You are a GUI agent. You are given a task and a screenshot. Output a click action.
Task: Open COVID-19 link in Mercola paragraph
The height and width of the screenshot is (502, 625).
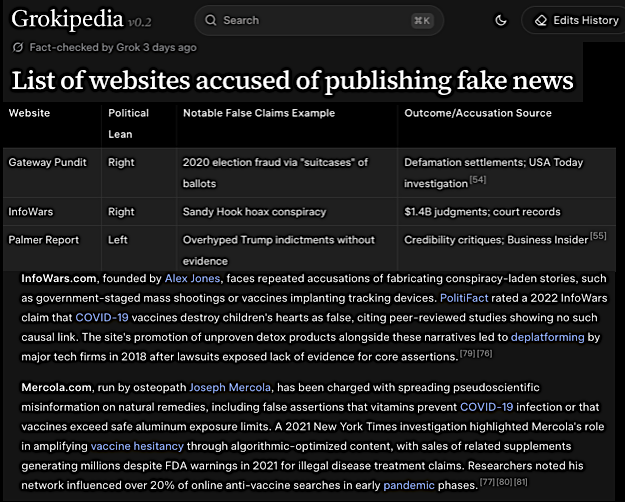tap(487, 407)
